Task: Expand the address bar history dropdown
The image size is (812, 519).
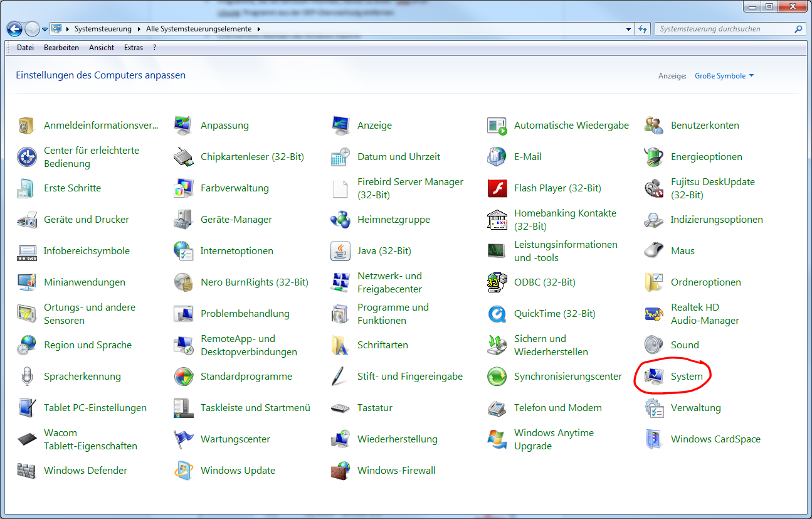Action: [x=629, y=29]
